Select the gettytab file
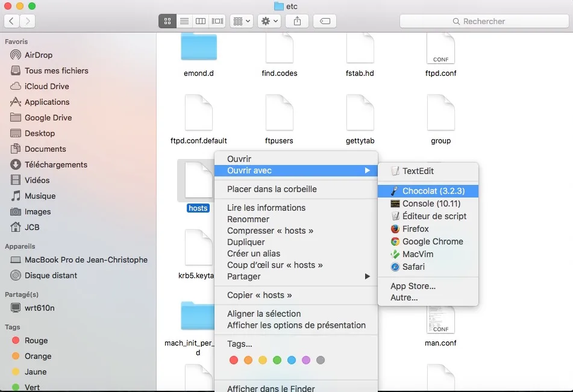 [360, 120]
